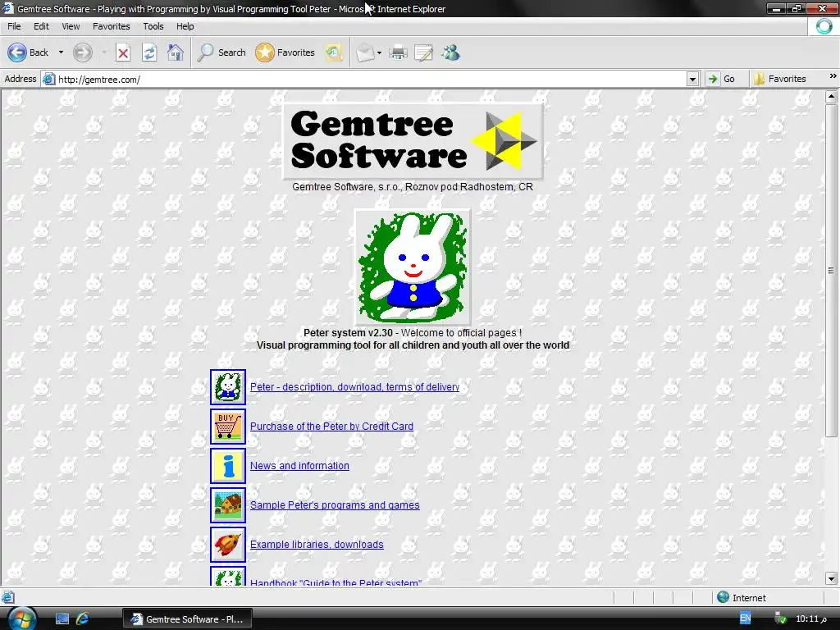Click the title bar IE page icon
This screenshot has width=840, height=630.
[7, 8]
